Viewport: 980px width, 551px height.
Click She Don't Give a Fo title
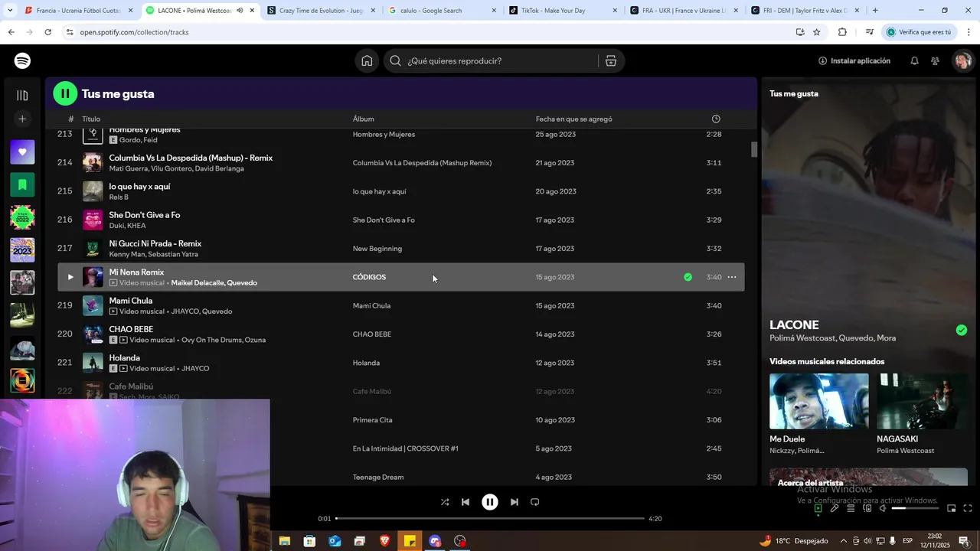(x=145, y=215)
